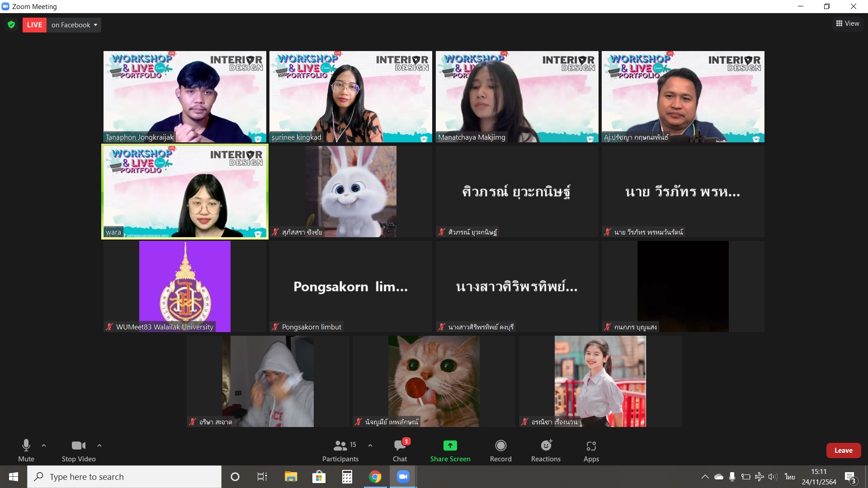Open the Windows notification center
The height and width of the screenshot is (488, 868).
(850, 477)
